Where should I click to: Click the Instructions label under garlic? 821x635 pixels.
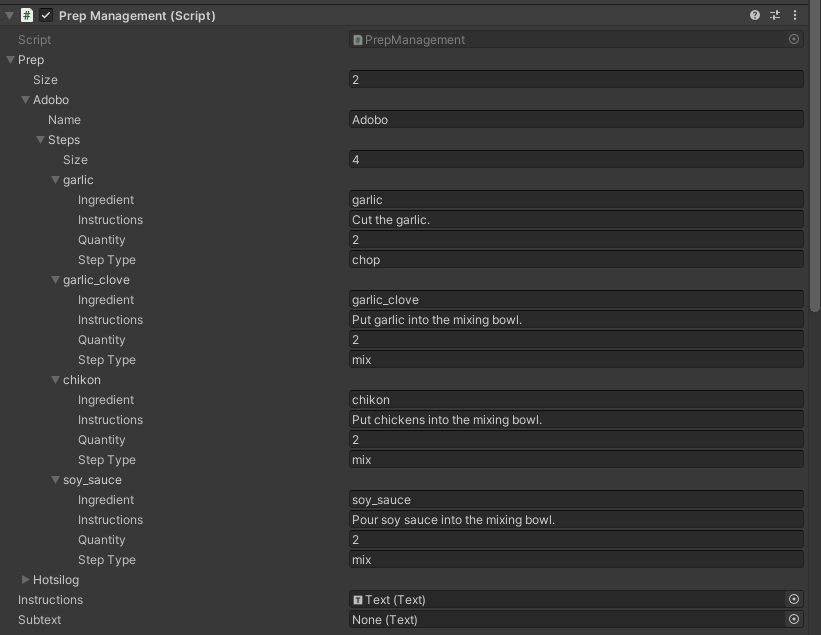[x=110, y=220]
